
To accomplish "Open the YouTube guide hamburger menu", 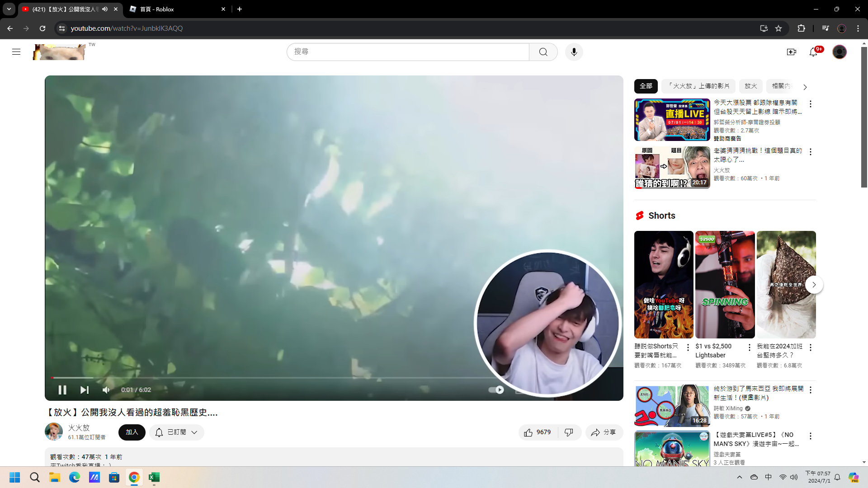I will pyautogui.click(x=16, y=52).
